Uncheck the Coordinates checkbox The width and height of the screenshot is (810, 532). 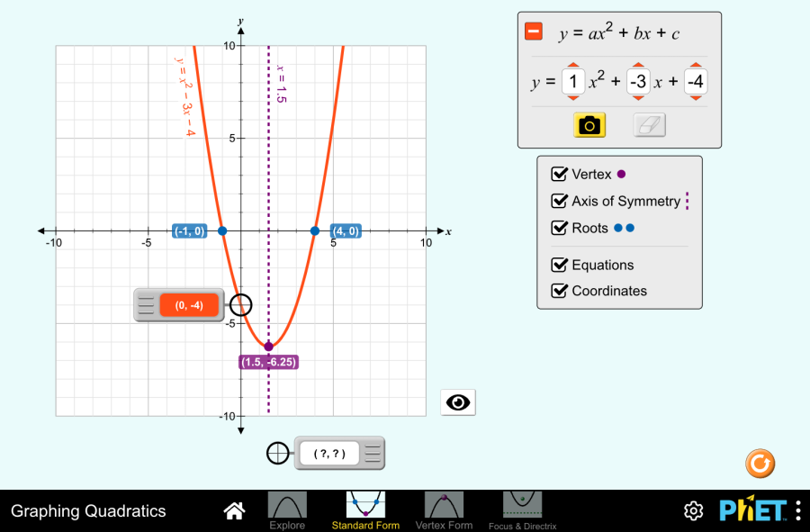[559, 291]
